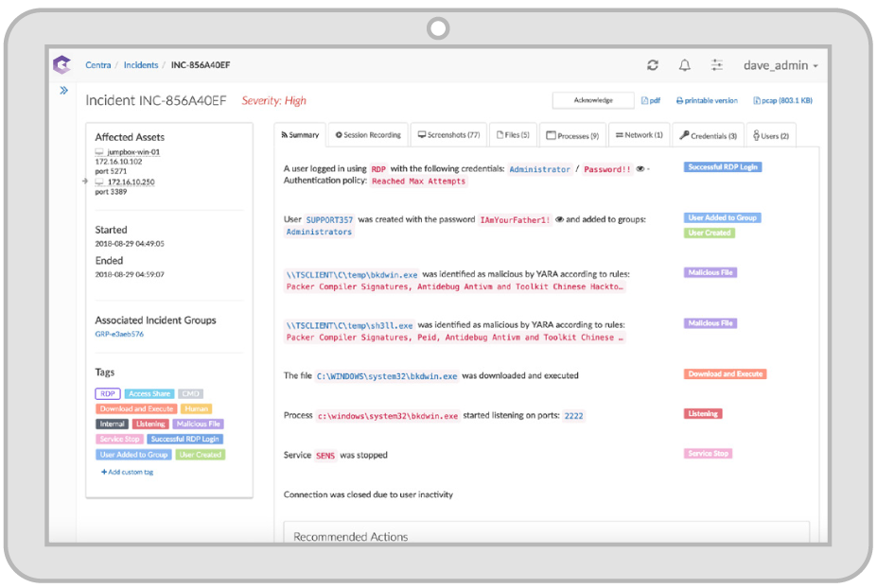Download the incident as pdf
877x588 pixels.
coord(651,100)
